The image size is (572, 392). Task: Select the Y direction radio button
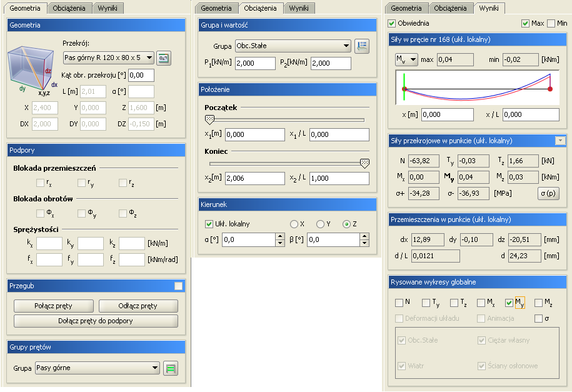coord(320,224)
